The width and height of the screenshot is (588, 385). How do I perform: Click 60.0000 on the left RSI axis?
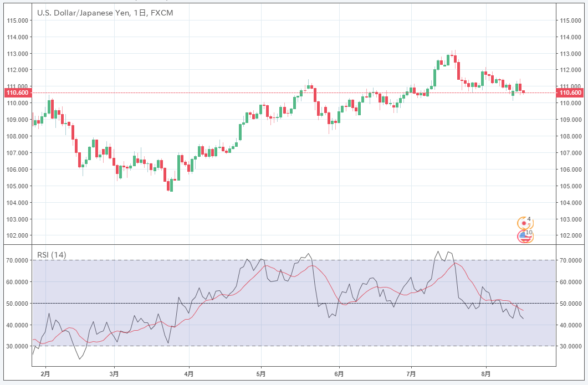tap(17, 282)
